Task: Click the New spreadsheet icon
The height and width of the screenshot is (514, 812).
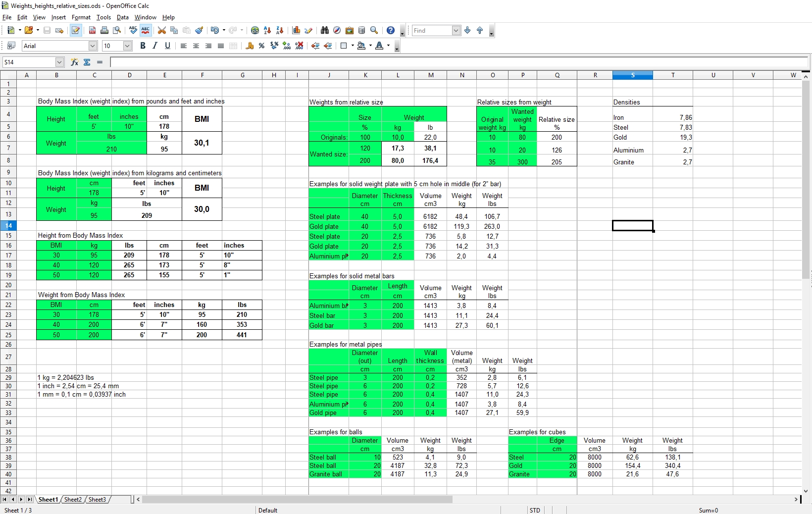Action: pos(11,30)
